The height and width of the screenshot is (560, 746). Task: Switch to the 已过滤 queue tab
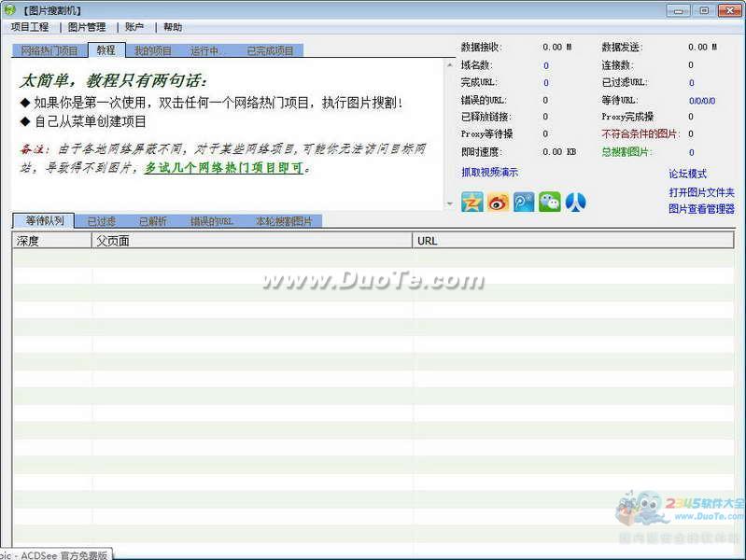pyautogui.click(x=102, y=221)
